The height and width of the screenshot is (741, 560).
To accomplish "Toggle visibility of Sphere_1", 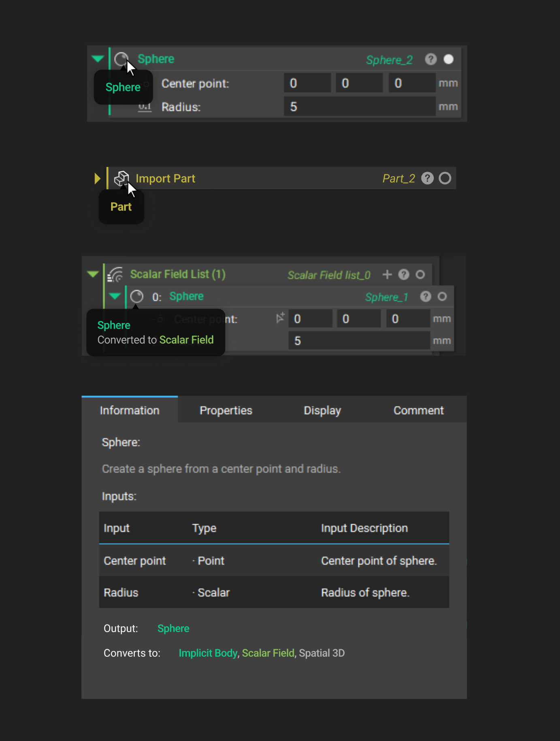I will point(442,297).
